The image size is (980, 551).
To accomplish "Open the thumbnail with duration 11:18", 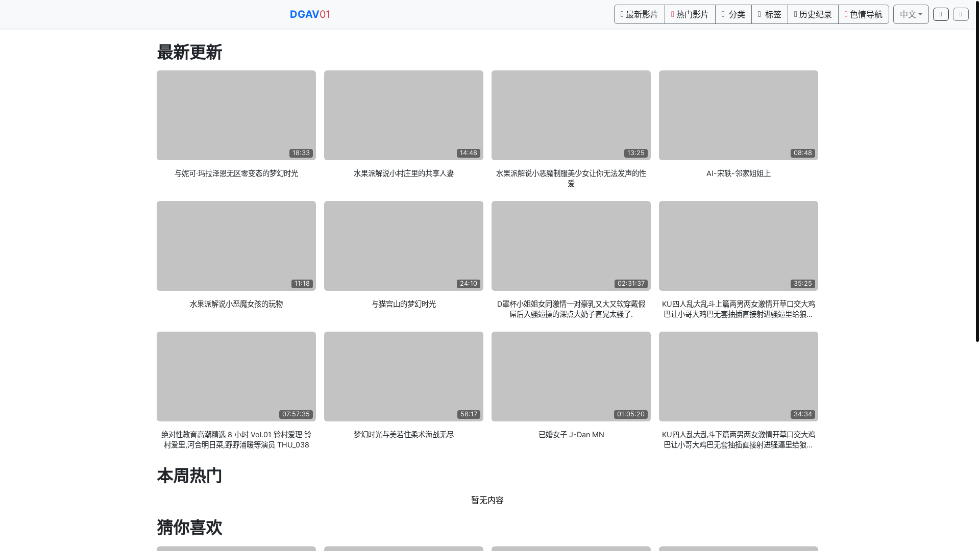I will (x=236, y=246).
